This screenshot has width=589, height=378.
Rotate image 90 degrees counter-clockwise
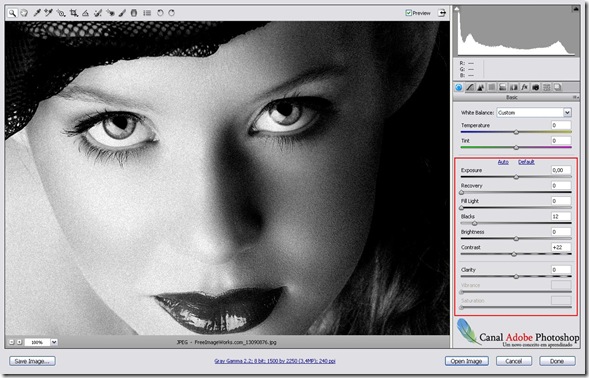[160, 13]
